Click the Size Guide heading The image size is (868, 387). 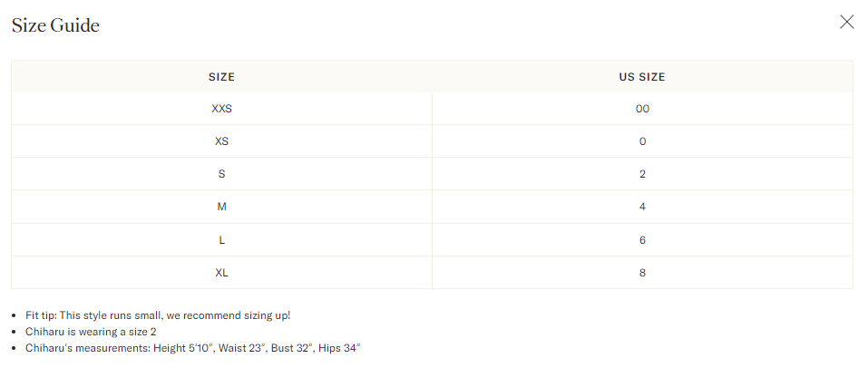(55, 25)
